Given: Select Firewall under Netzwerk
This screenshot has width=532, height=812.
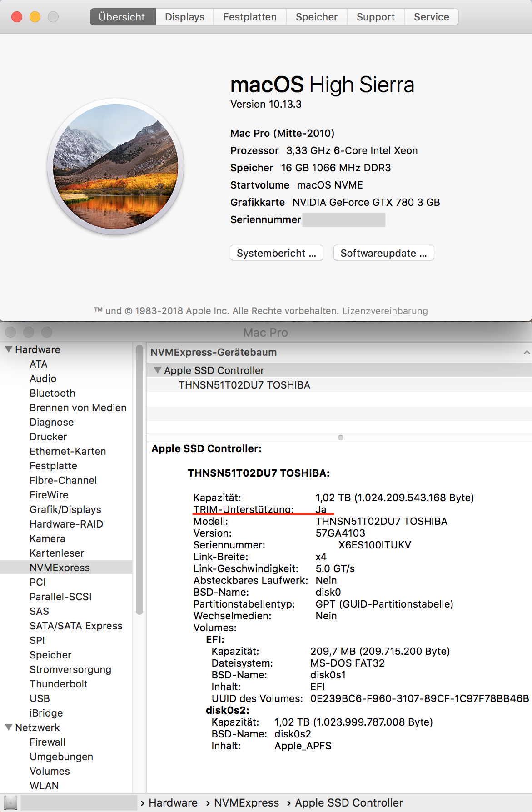Looking at the screenshot, I should [48, 742].
